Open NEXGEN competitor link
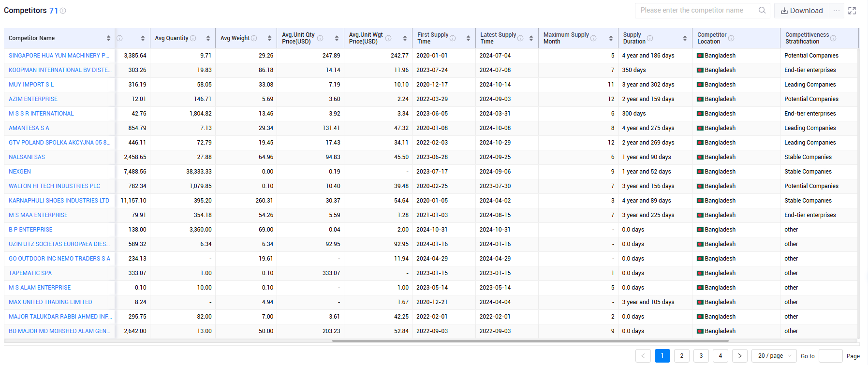The width and height of the screenshot is (868, 365). click(x=20, y=172)
